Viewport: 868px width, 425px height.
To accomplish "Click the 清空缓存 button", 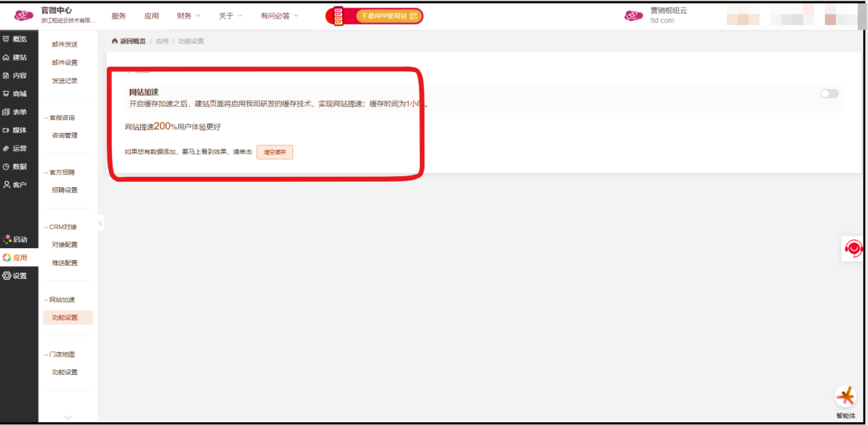I will click(275, 152).
